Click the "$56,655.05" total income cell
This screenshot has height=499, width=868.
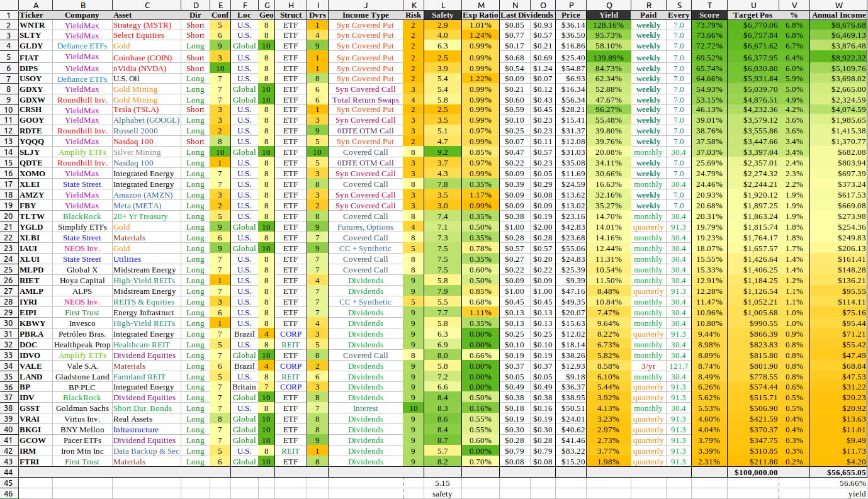(839, 472)
